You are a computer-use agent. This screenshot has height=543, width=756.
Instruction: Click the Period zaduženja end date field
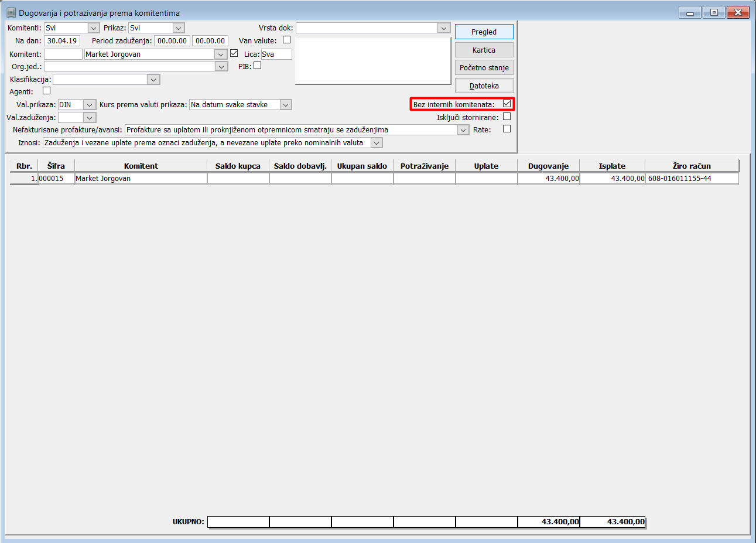pos(210,40)
